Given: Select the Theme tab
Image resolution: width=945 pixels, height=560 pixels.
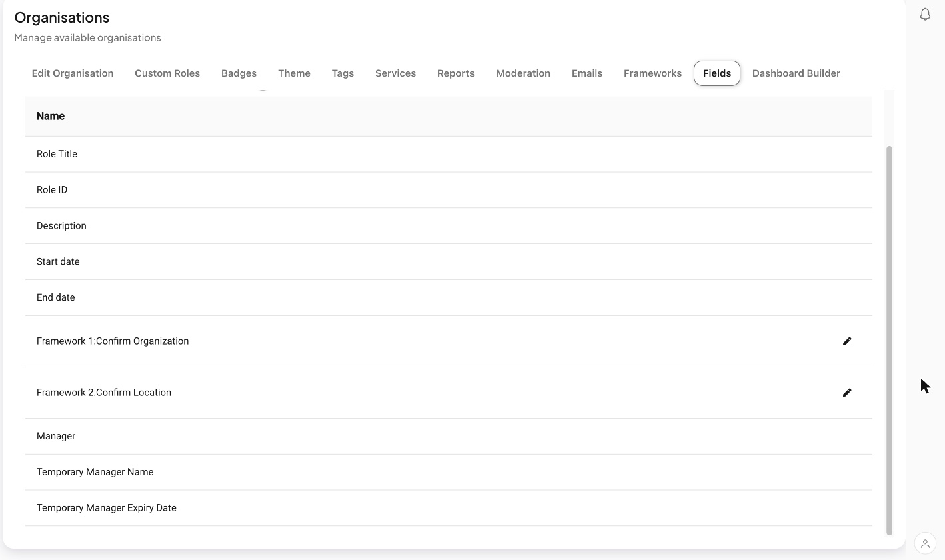Looking at the screenshot, I should pyautogui.click(x=294, y=73).
